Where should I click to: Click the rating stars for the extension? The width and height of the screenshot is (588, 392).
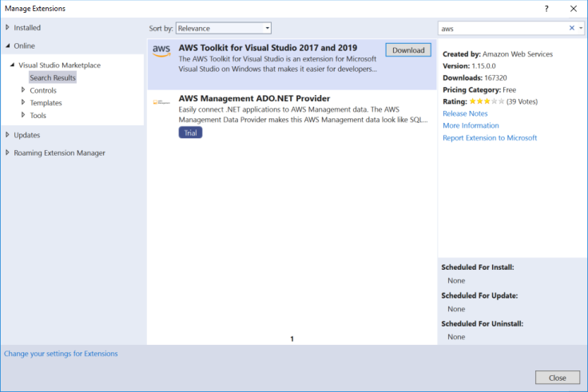[487, 101]
